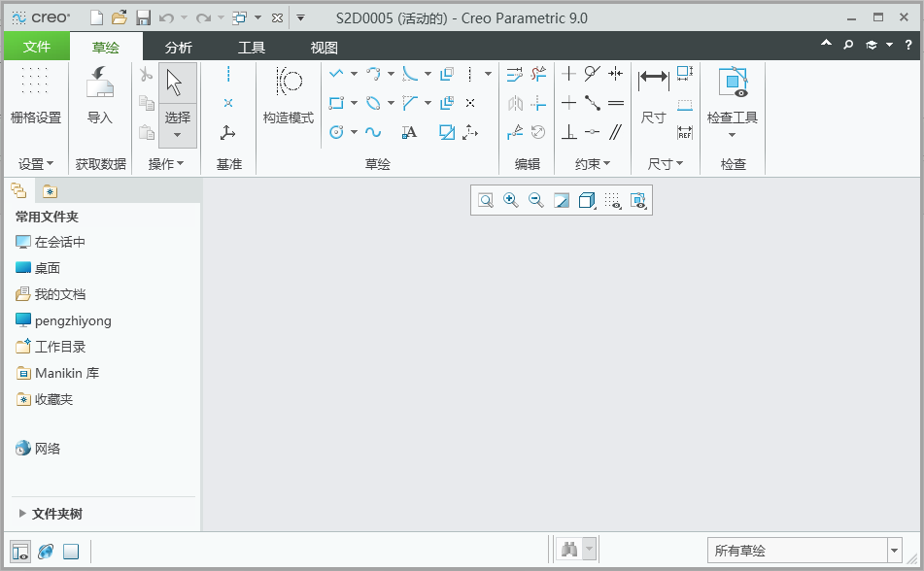Screen dimensions: 924x571
Task: Toggle sketcher display filters in graphics toolbar
Action: tap(638, 201)
